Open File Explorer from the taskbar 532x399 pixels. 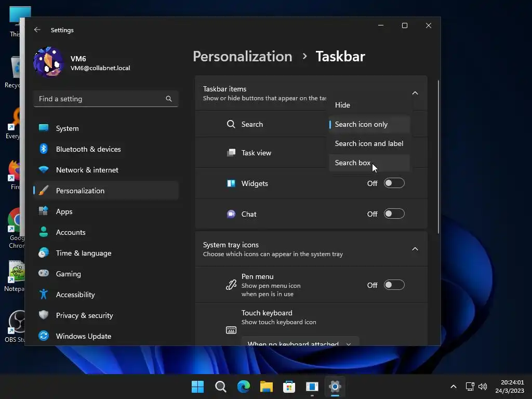tap(267, 387)
